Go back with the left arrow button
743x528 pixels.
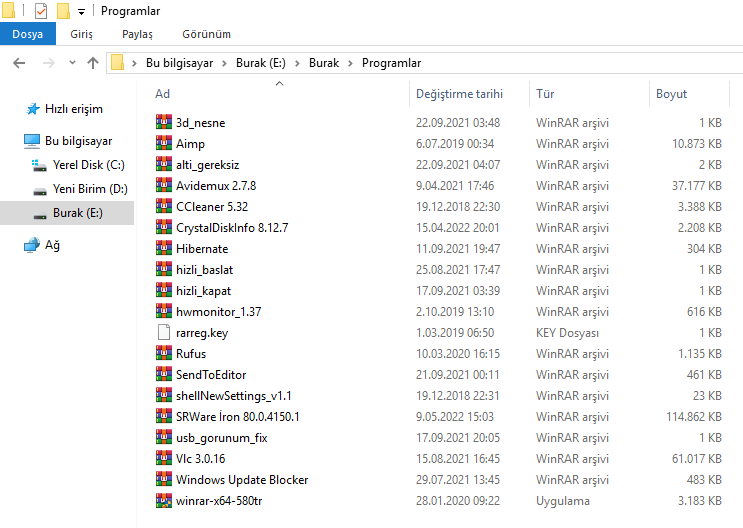(x=19, y=63)
